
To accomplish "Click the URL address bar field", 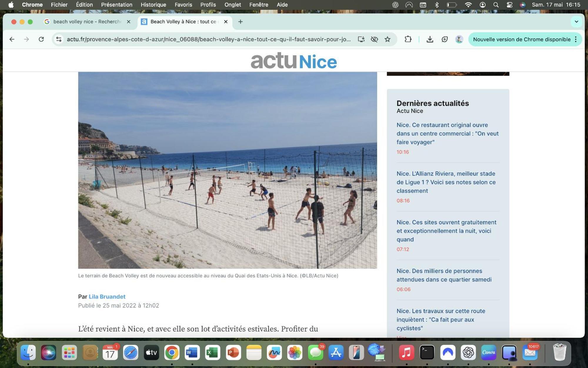I will coord(208,39).
